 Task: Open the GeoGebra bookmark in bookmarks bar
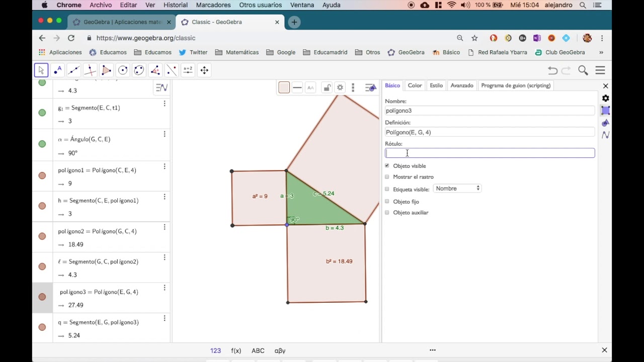point(406,52)
